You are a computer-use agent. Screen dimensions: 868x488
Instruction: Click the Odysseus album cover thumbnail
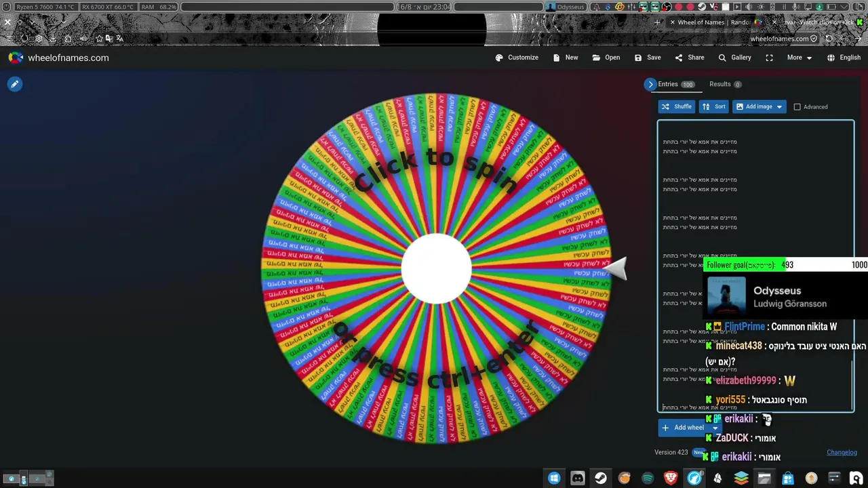pos(726,297)
